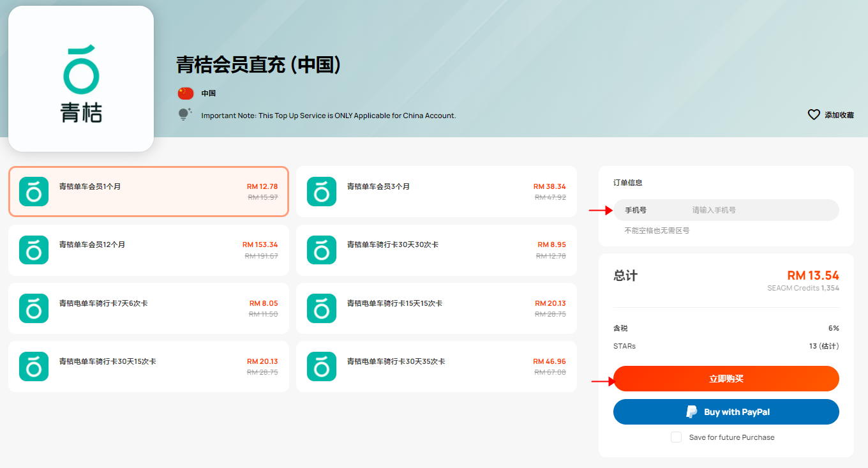Viewport: 868px width, 468px height.
Task: Click strikethrough price RM 67.08
Action: (551, 372)
